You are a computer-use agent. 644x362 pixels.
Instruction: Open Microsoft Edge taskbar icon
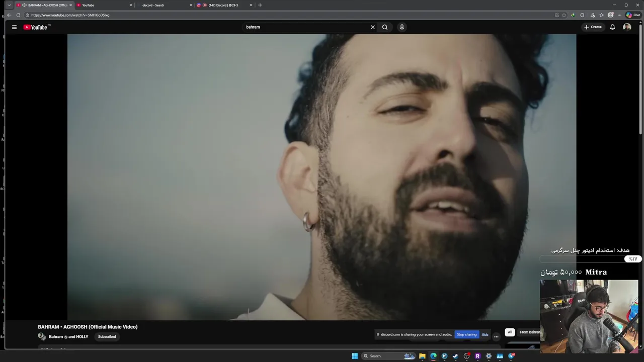(x=433, y=356)
